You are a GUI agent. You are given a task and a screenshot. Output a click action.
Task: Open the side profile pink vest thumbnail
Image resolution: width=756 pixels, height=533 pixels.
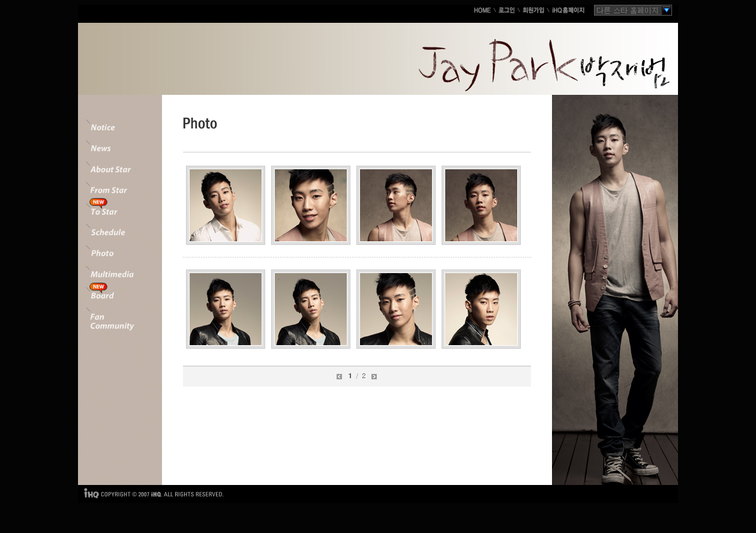tap(396, 205)
